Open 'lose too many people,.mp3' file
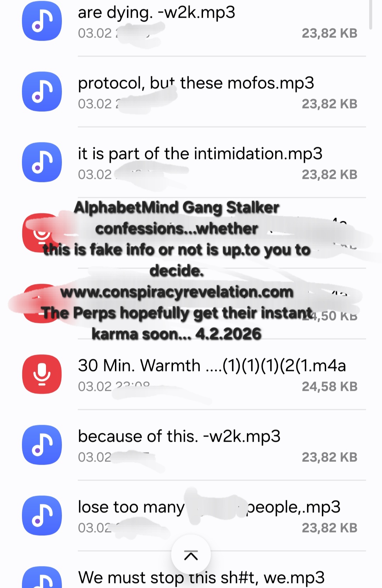Screen dimensions: 382x588 coord(191,516)
